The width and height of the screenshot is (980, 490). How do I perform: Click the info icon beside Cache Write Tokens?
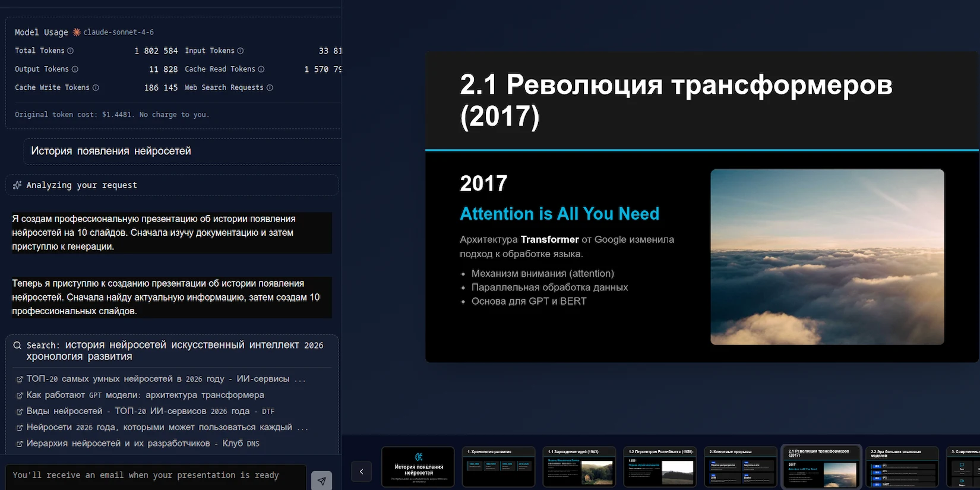(x=96, y=88)
